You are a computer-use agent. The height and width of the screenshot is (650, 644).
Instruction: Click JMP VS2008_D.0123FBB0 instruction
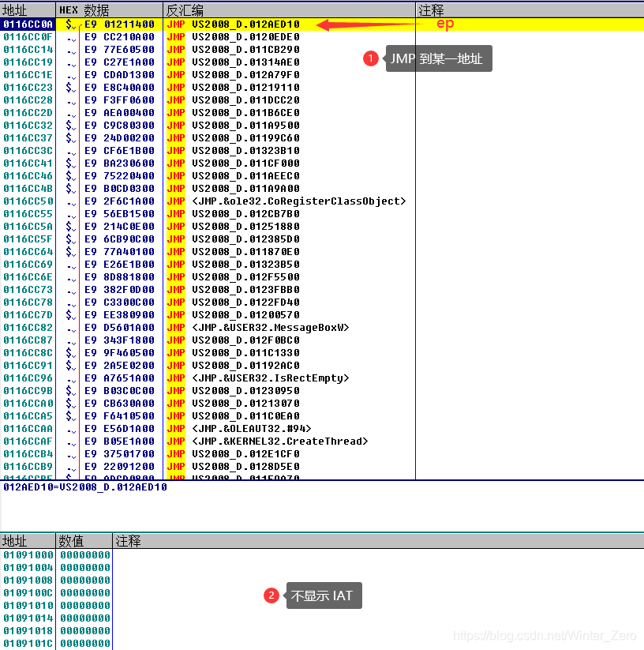coord(233,290)
